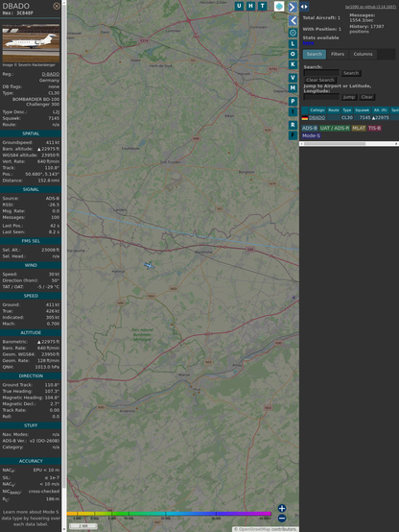
Task: Click the Search button next to field
Action: (x=351, y=73)
